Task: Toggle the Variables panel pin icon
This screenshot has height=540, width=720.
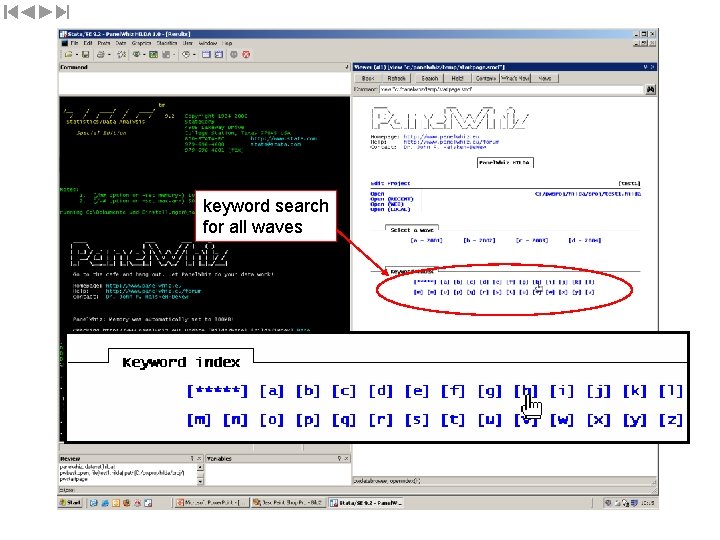Action: pyautogui.click(x=340, y=458)
